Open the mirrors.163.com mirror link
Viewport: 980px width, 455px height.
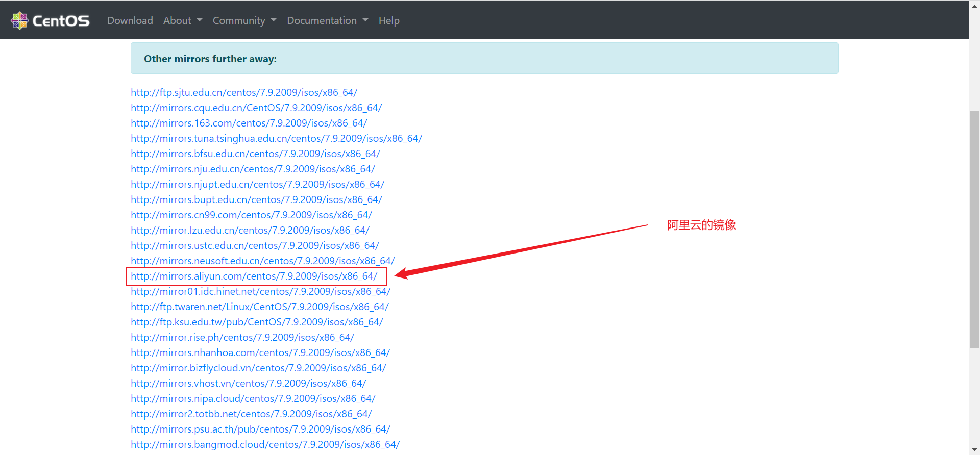click(x=249, y=123)
